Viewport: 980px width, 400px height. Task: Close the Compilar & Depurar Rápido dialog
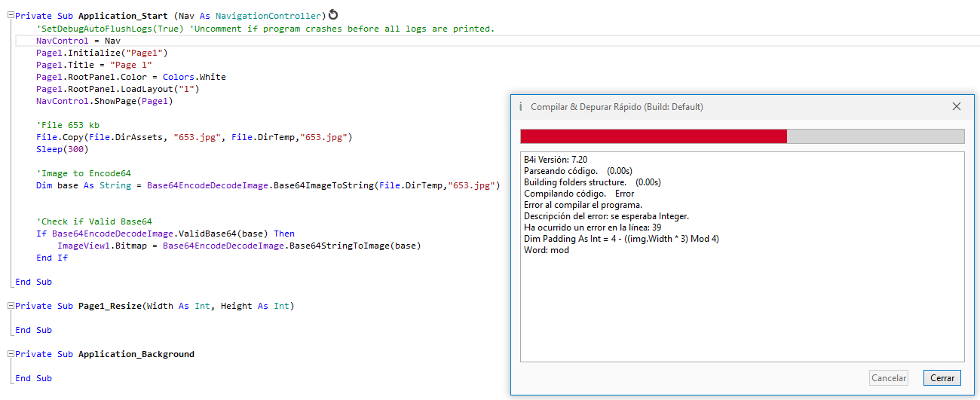(957, 107)
